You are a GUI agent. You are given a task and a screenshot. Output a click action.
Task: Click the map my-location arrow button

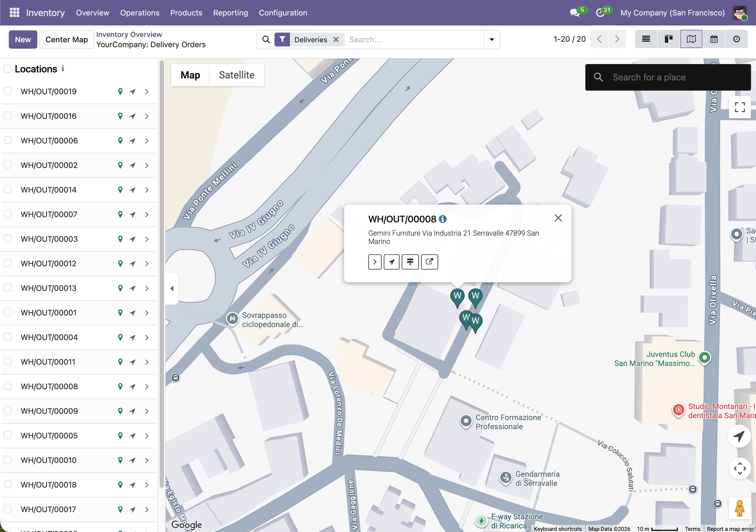coord(739,436)
